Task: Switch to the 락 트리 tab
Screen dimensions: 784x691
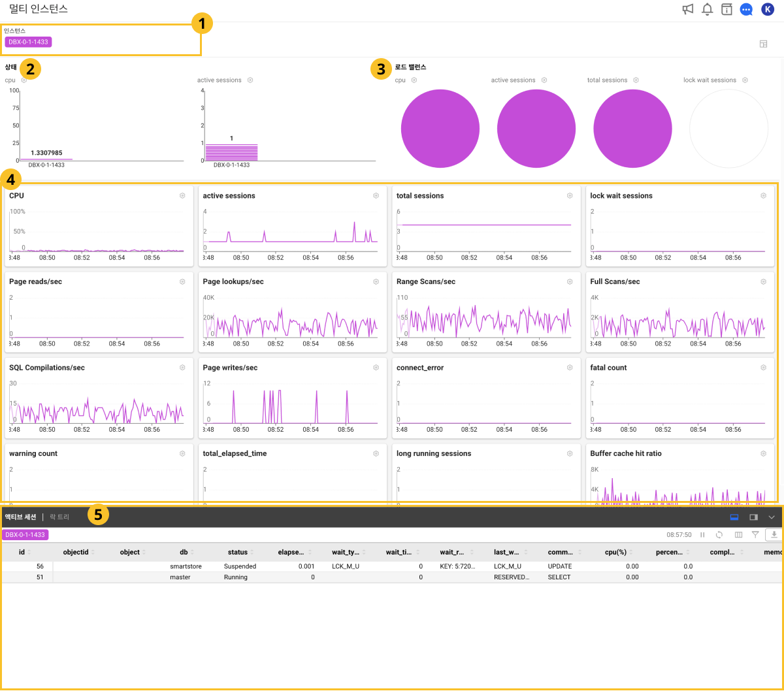Action: point(59,517)
